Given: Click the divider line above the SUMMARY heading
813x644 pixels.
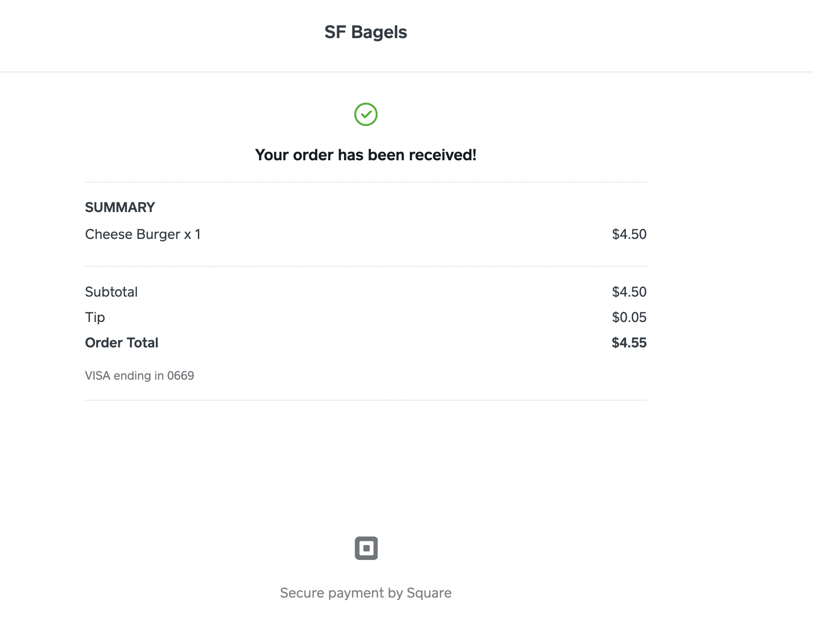Looking at the screenshot, I should 365,182.
